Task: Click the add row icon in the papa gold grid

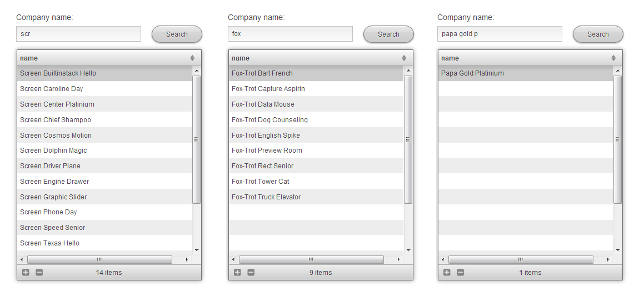Action: click(447, 273)
